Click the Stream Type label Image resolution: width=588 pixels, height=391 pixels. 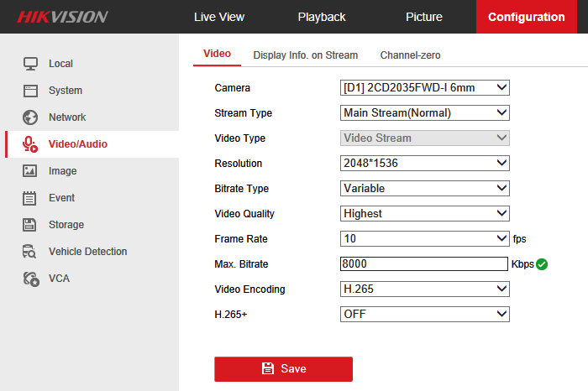point(243,113)
